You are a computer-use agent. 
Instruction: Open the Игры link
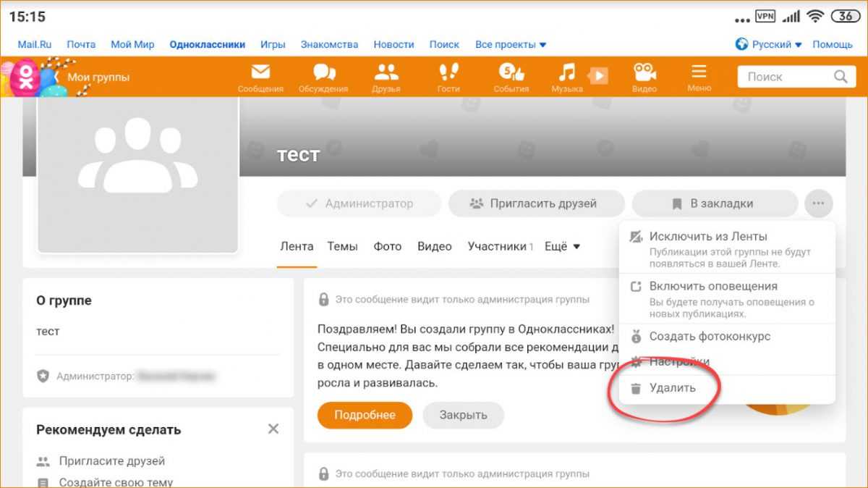point(273,44)
